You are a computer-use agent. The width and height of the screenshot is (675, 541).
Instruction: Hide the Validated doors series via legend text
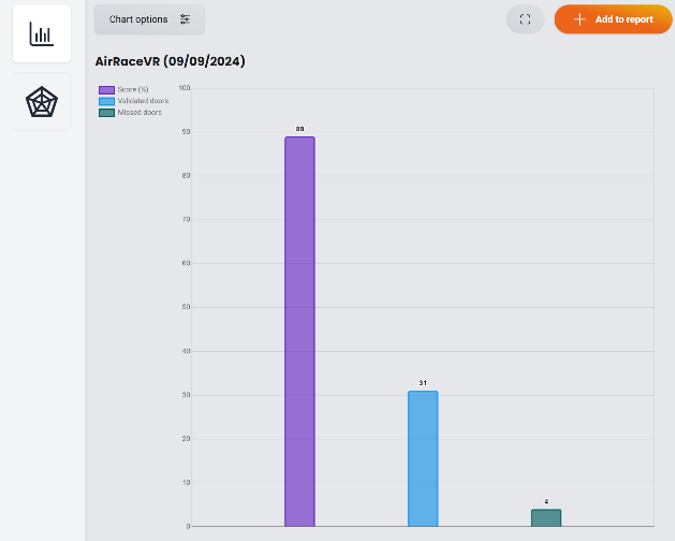pos(143,101)
